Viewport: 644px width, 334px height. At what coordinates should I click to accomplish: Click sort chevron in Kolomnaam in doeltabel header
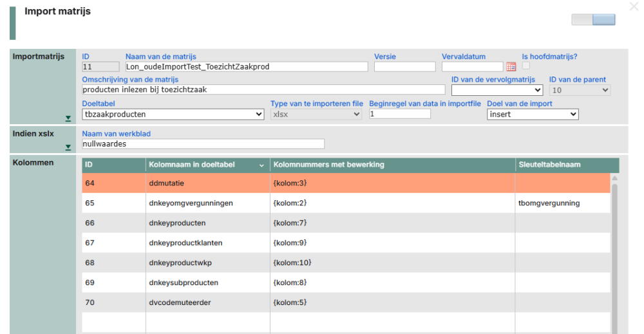pyautogui.click(x=261, y=165)
